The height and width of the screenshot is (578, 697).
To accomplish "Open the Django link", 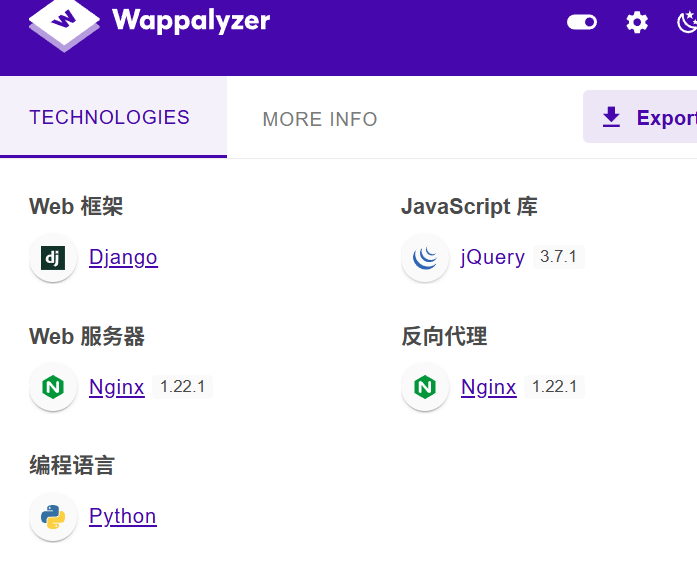I will point(123,257).
